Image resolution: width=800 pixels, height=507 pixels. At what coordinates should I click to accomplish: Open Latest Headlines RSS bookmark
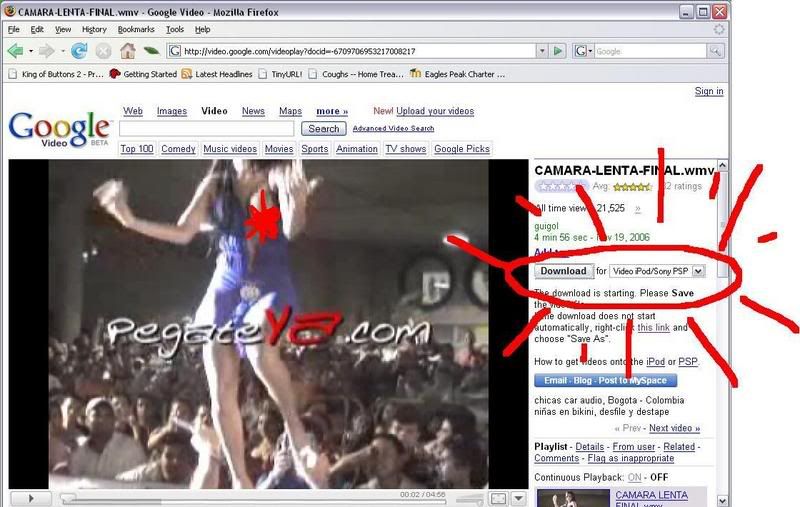(x=217, y=74)
